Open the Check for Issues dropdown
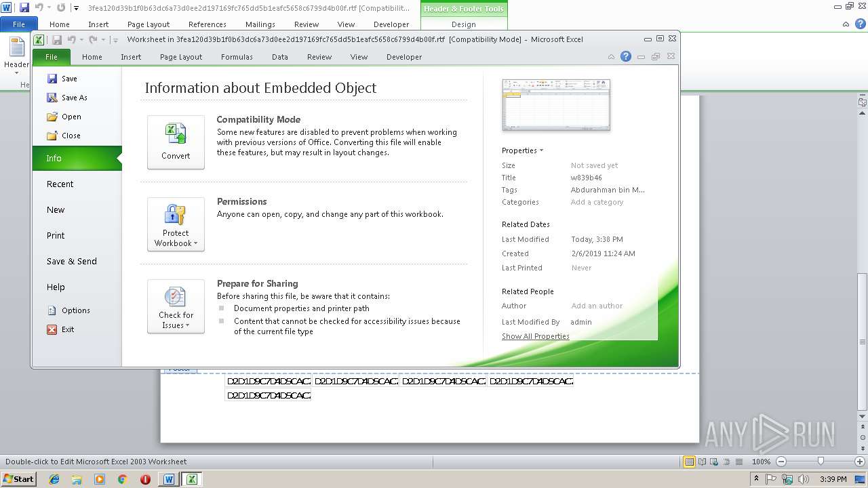The height and width of the screenshot is (488, 868). click(176, 306)
